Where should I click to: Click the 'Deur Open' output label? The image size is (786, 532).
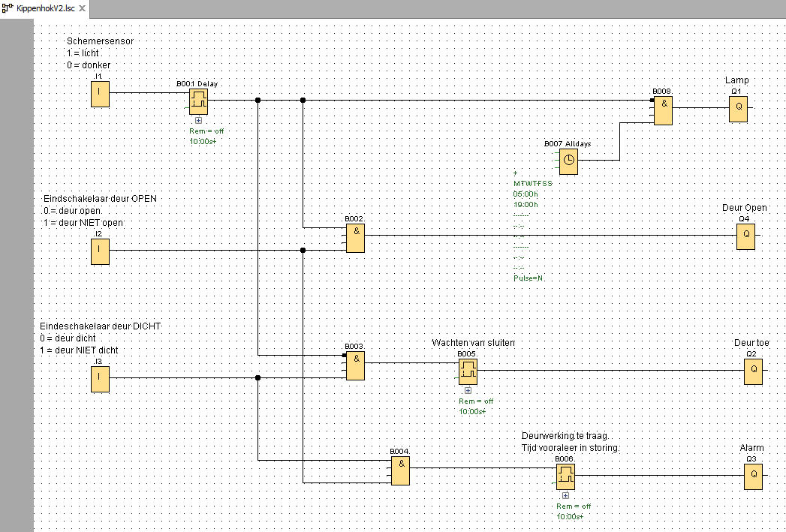[745, 207]
